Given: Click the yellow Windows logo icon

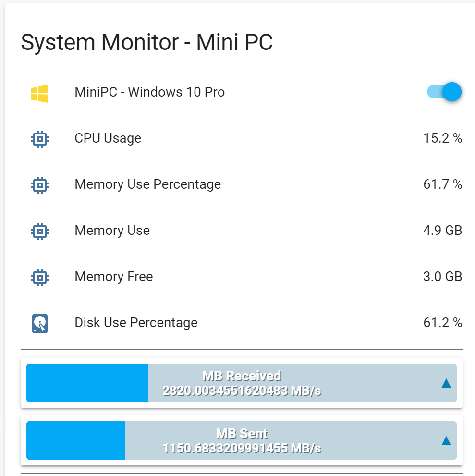Looking at the screenshot, I should tap(39, 93).
